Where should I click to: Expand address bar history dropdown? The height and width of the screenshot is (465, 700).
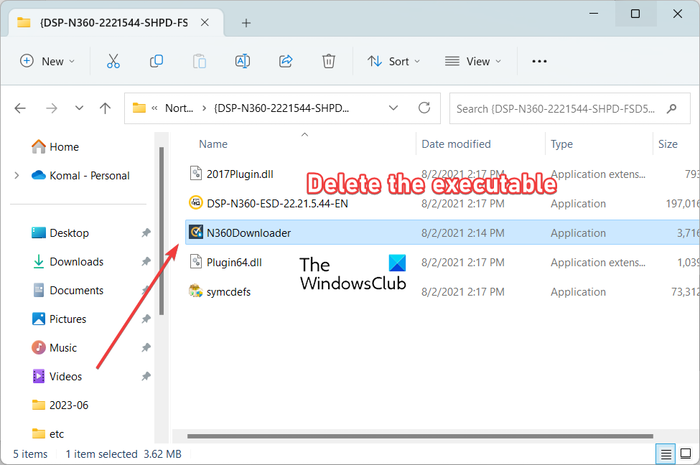click(x=393, y=108)
